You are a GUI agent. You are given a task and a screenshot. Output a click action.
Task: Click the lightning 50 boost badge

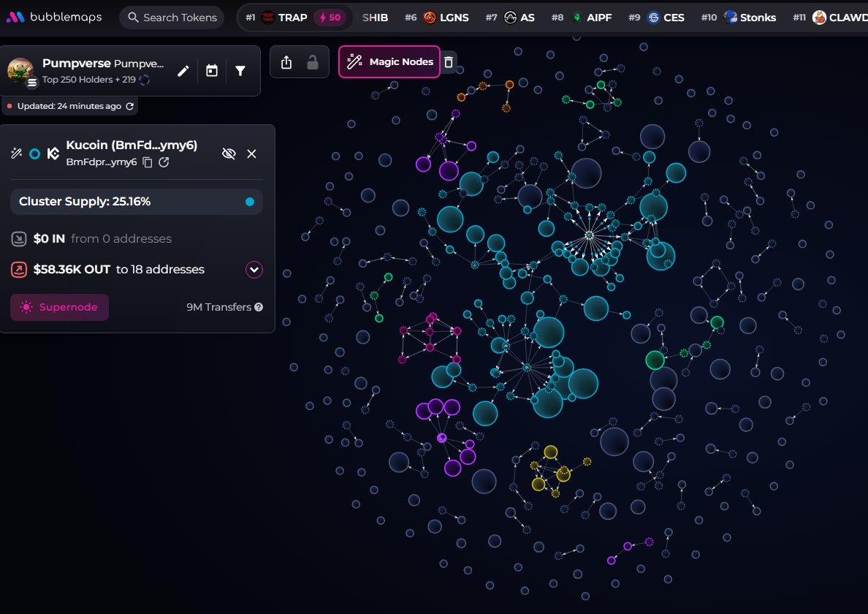(x=330, y=18)
